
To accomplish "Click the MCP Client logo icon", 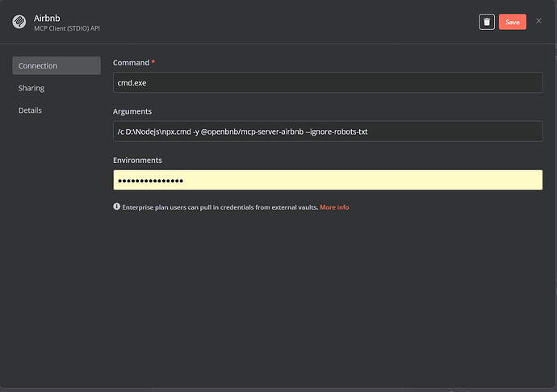I will pos(19,22).
